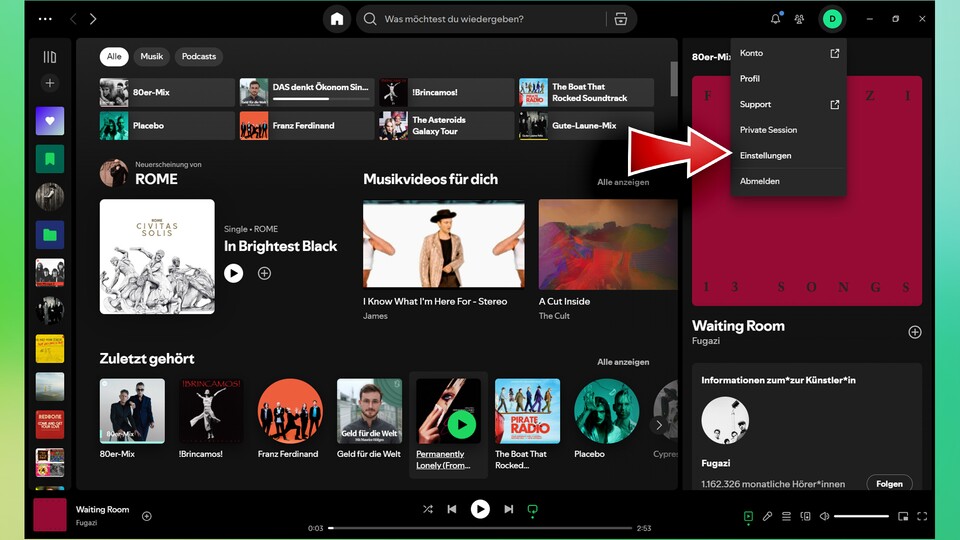Open the !Brincamos! shortcut tile
The width and height of the screenshot is (960, 540).
[x=446, y=92]
